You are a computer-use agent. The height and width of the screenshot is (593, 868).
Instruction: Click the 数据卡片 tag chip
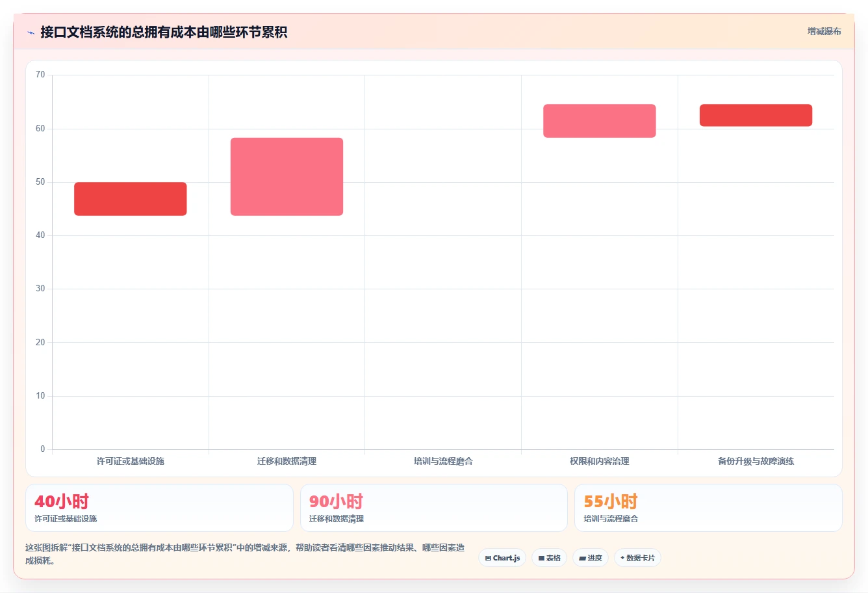637,558
